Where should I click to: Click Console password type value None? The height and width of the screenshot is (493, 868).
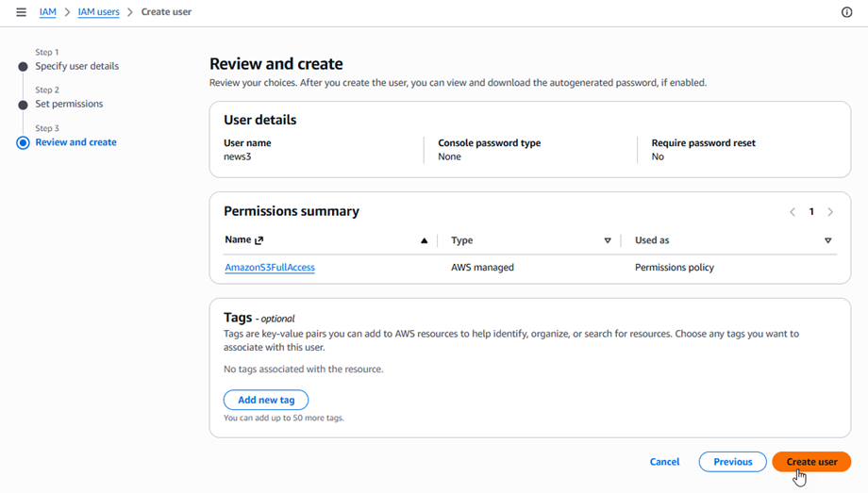449,156
